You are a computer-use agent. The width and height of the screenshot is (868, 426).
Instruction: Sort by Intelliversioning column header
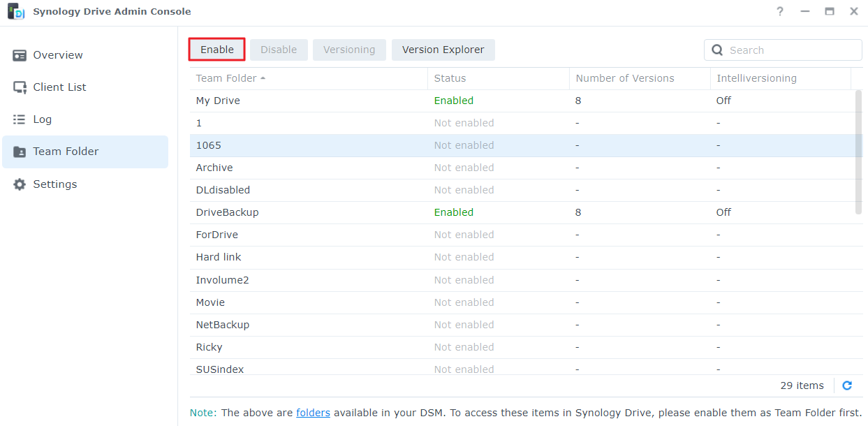pyautogui.click(x=781, y=78)
